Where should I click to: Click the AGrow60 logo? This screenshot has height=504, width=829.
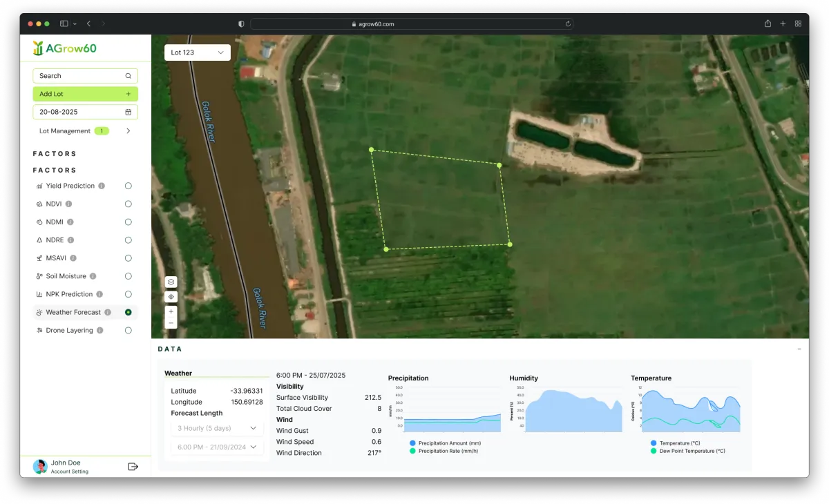pos(64,48)
